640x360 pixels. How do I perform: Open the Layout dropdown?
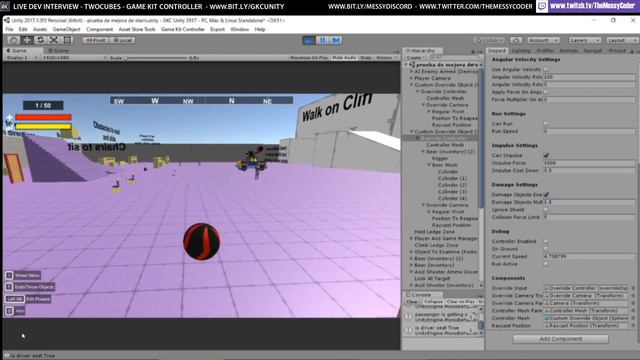pyautogui.click(x=621, y=40)
